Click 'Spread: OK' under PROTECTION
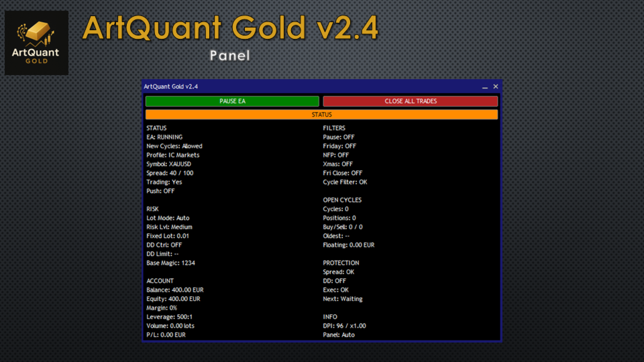The image size is (644, 362). 338,272
